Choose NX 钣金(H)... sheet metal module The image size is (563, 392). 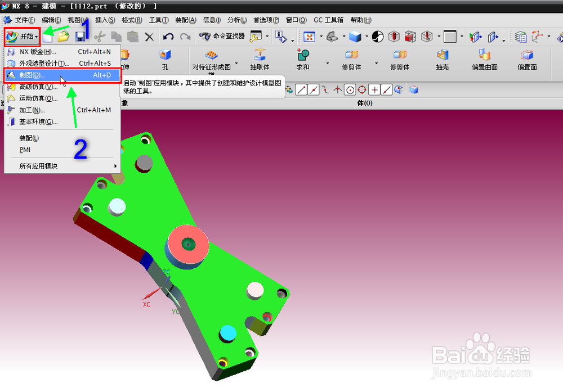(x=62, y=52)
